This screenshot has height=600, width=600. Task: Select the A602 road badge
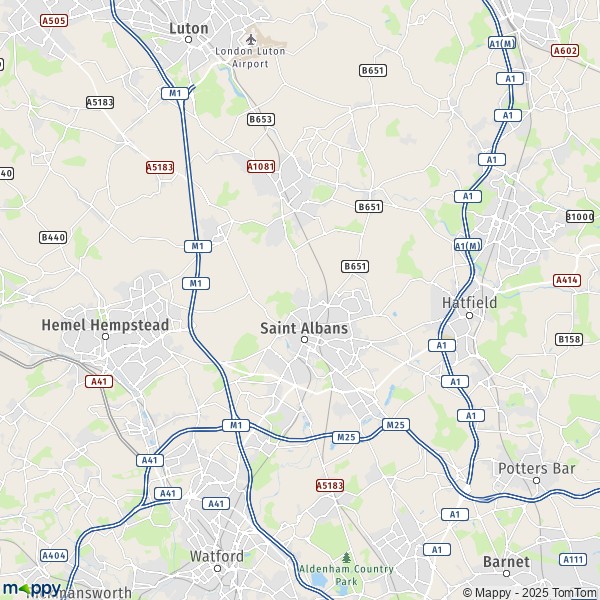565,51
